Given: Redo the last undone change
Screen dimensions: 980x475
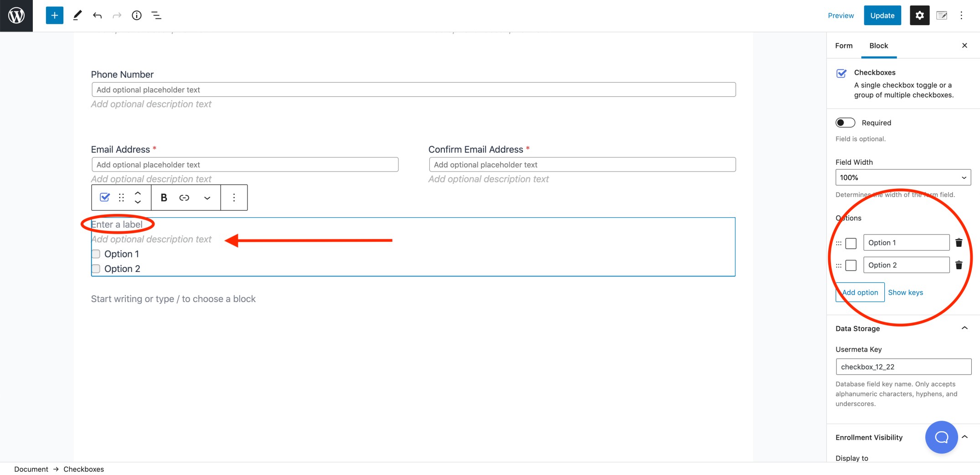Looking at the screenshot, I should click(117, 16).
